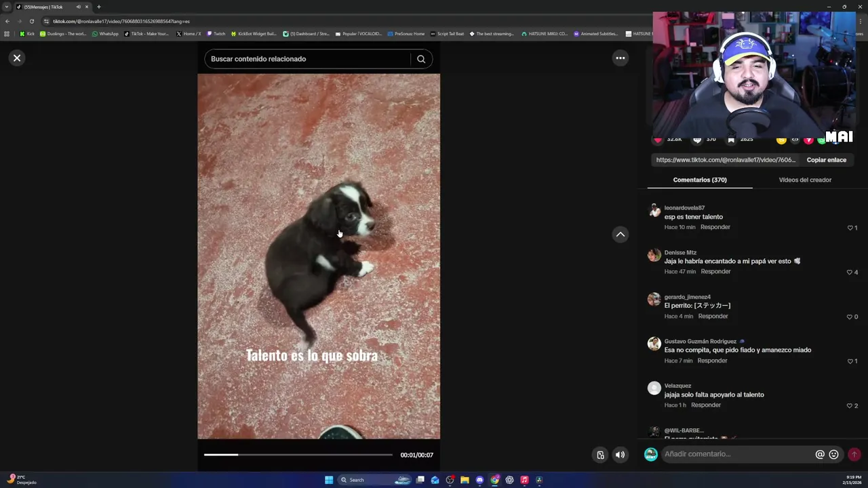Open Animated Subtitles bookmark

point(596,34)
